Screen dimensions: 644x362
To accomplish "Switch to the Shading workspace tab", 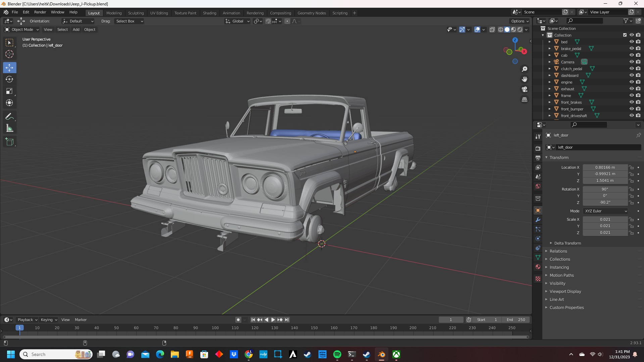I will (x=209, y=13).
